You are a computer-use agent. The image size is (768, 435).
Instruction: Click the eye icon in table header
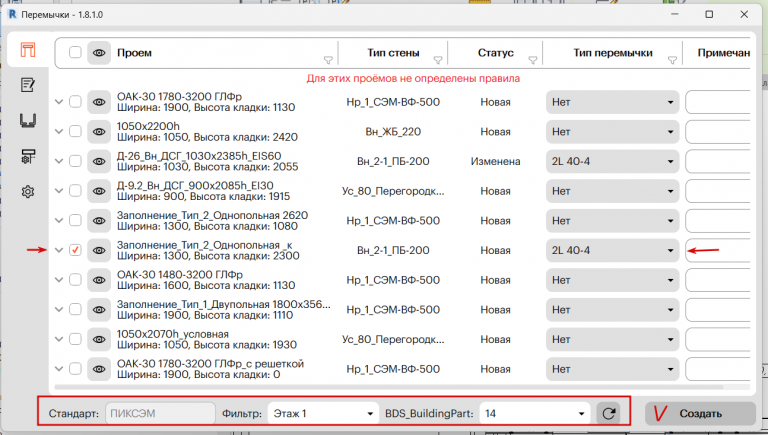tap(98, 52)
